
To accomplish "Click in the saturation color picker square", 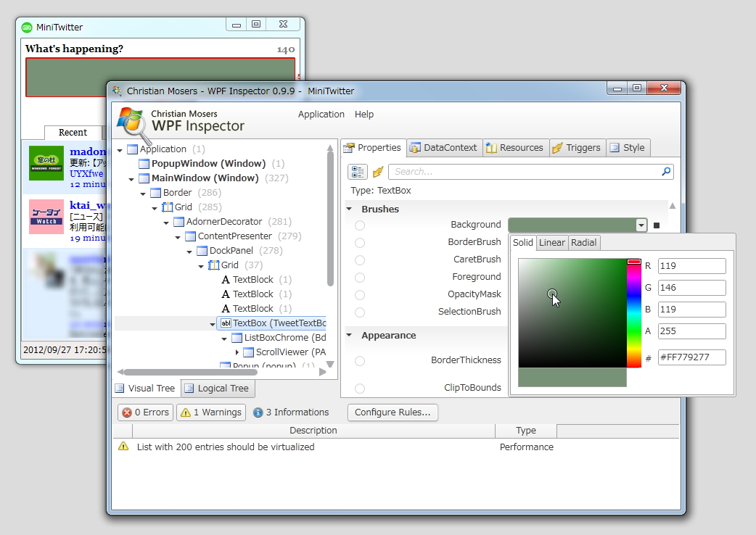I will [x=572, y=313].
